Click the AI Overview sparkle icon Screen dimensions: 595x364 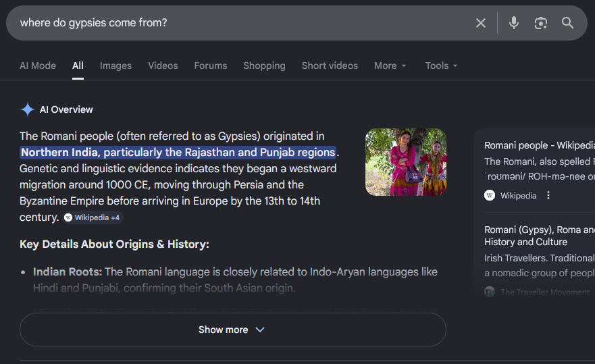(27, 109)
